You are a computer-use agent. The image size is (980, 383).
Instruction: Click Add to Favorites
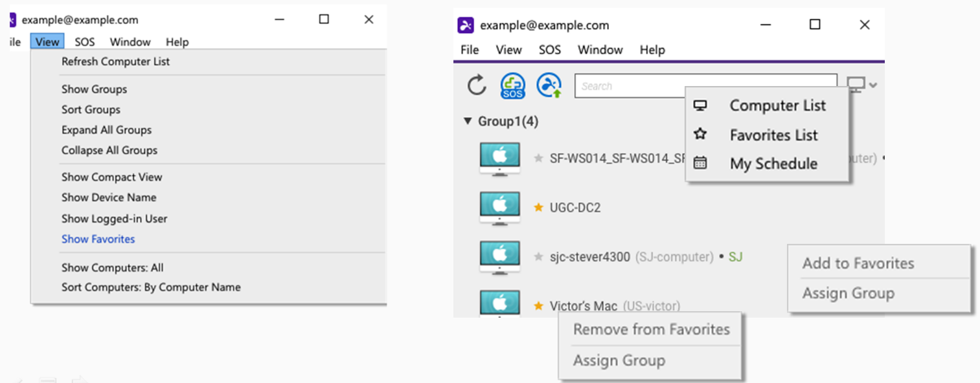click(858, 263)
